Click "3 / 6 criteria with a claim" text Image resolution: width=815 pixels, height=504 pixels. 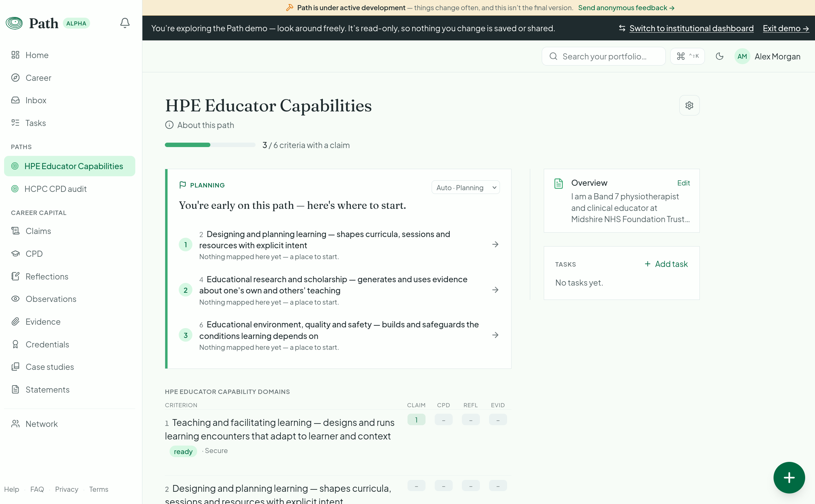coord(306,145)
